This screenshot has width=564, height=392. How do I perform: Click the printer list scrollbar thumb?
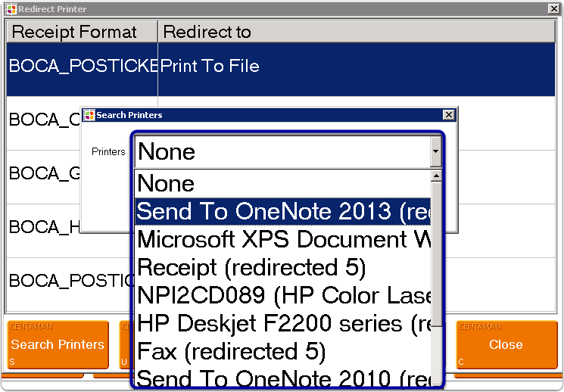(436, 254)
